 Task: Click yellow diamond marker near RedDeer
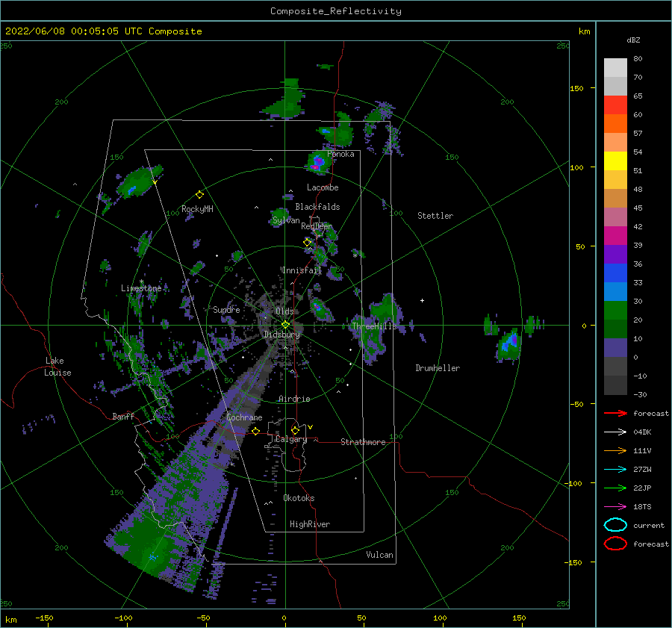(307, 243)
